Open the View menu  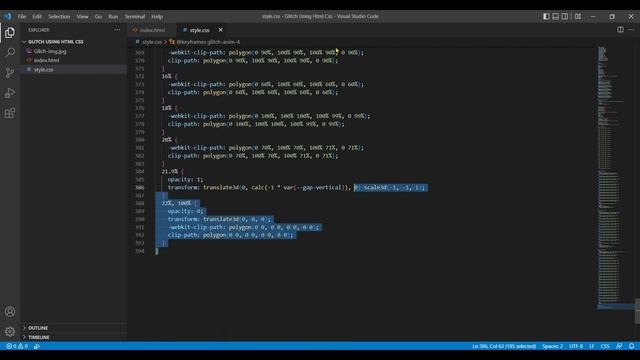(82, 16)
